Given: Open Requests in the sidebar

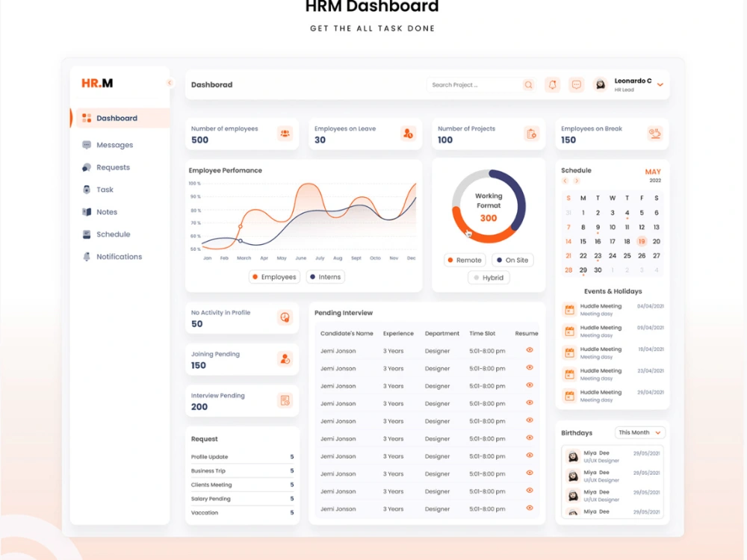Looking at the screenshot, I should click(x=106, y=167).
